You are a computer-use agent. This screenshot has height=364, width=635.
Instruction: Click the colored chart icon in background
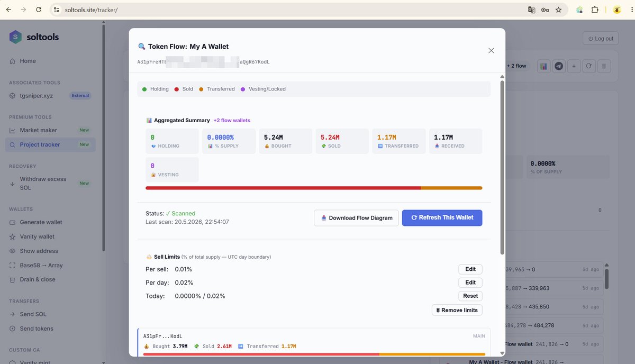pyautogui.click(x=544, y=66)
